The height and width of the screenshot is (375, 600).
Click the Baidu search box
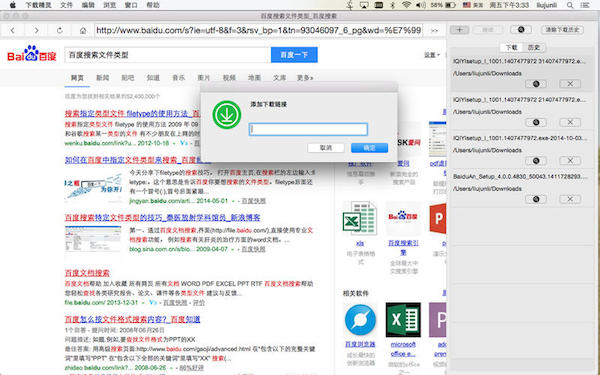pos(167,55)
